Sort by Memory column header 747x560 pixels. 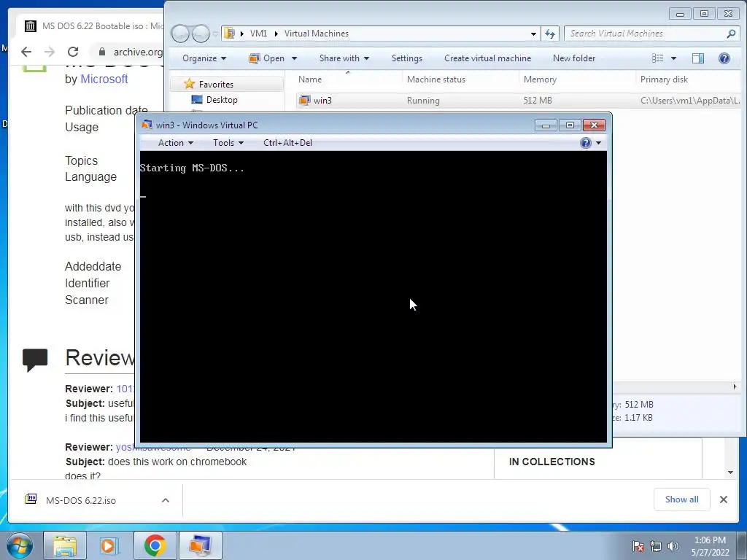[540, 79]
